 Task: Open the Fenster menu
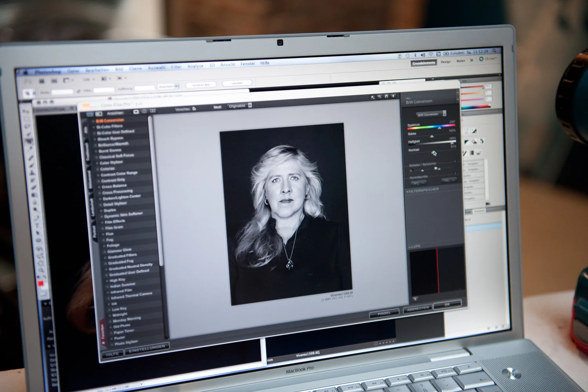248,64
